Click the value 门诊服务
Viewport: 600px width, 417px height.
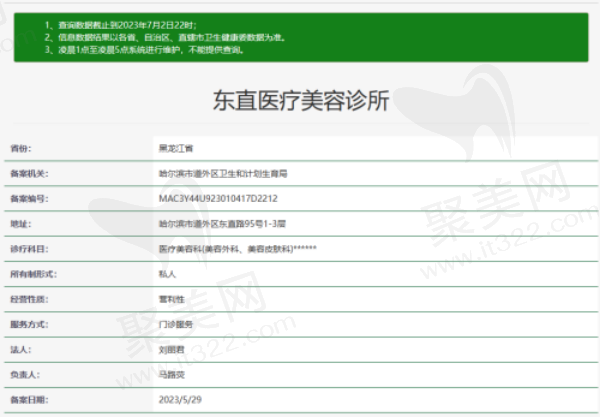176,324
